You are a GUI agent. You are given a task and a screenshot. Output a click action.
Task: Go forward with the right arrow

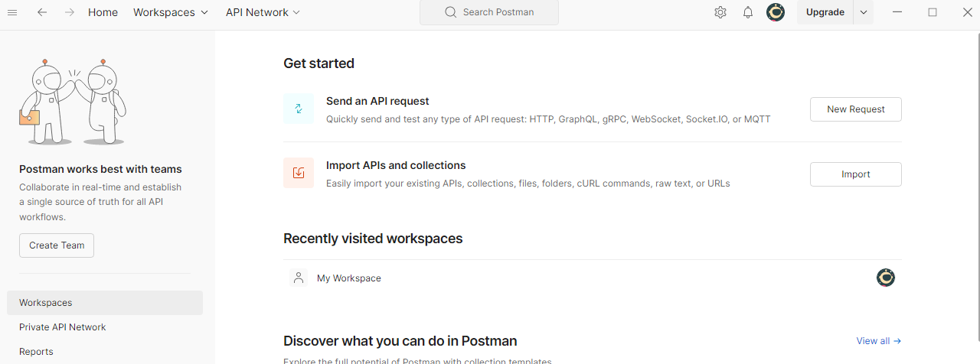(x=70, y=12)
